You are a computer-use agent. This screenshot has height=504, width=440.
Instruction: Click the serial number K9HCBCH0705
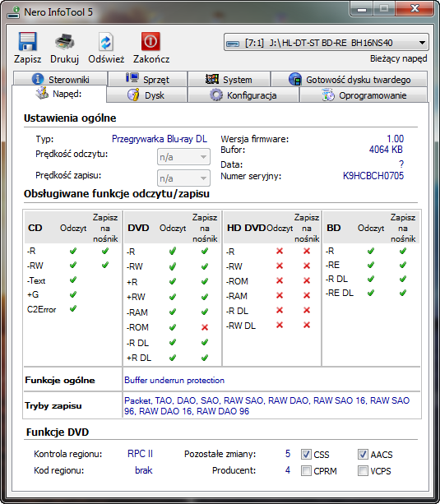click(373, 176)
